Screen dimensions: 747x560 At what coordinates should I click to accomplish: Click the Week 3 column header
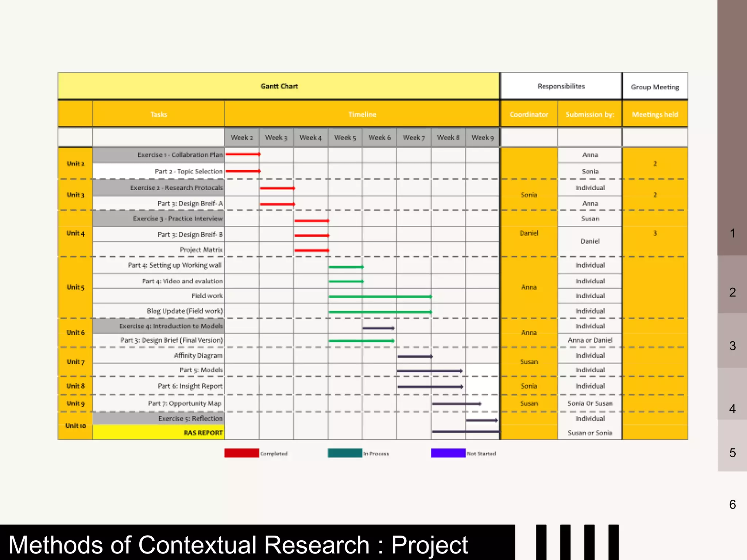click(276, 137)
